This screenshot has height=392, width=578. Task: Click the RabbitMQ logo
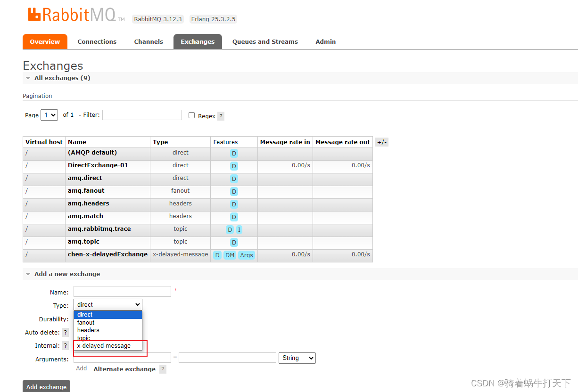[x=76, y=15]
